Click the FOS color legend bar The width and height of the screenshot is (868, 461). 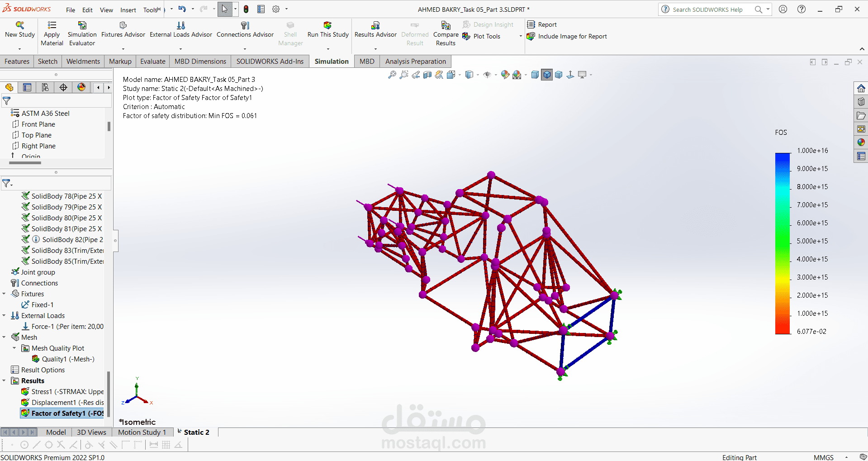pos(783,243)
